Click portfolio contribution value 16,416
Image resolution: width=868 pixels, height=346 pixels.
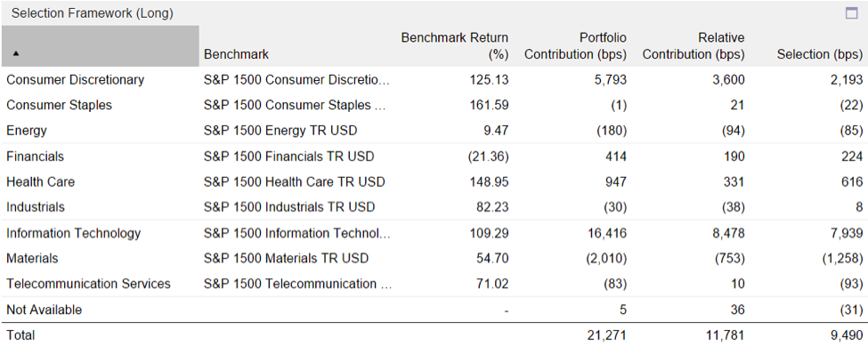tap(607, 233)
